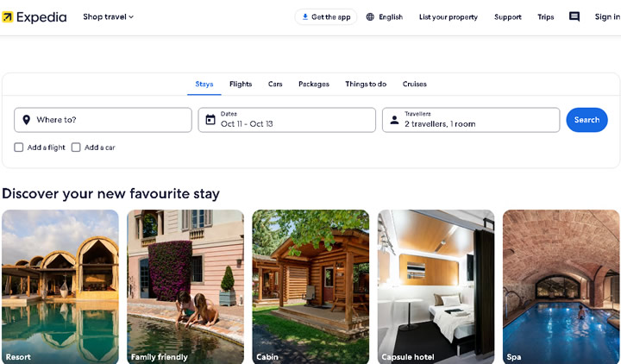This screenshot has height=364, width=621.
Task: Click the Where to destination field
Action: point(103,120)
